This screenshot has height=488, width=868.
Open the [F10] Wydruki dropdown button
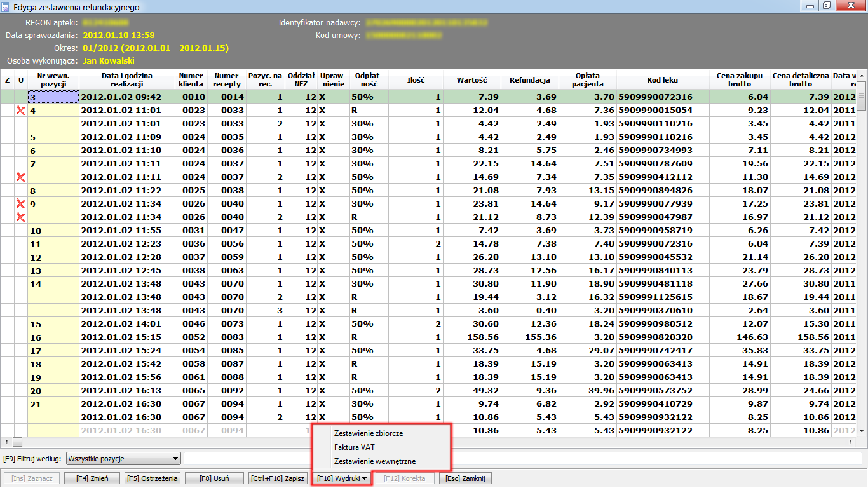342,478
